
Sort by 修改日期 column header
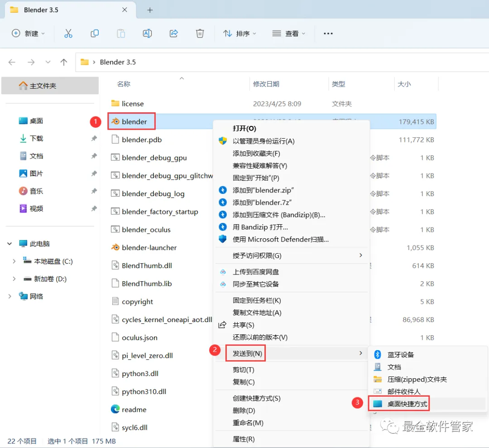pos(266,84)
